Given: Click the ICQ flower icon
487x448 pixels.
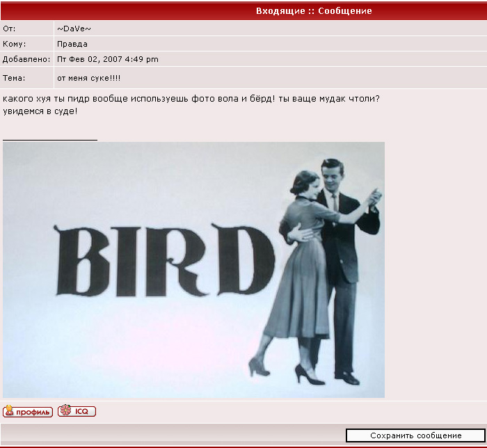Looking at the screenshot, I should click(x=65, y=411).
